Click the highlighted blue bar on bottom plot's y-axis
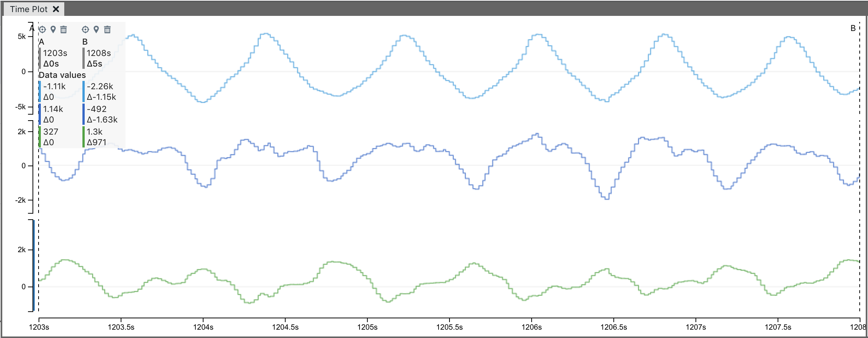The width and height of the screenshot is (868, 338). [x=34, y=265]
